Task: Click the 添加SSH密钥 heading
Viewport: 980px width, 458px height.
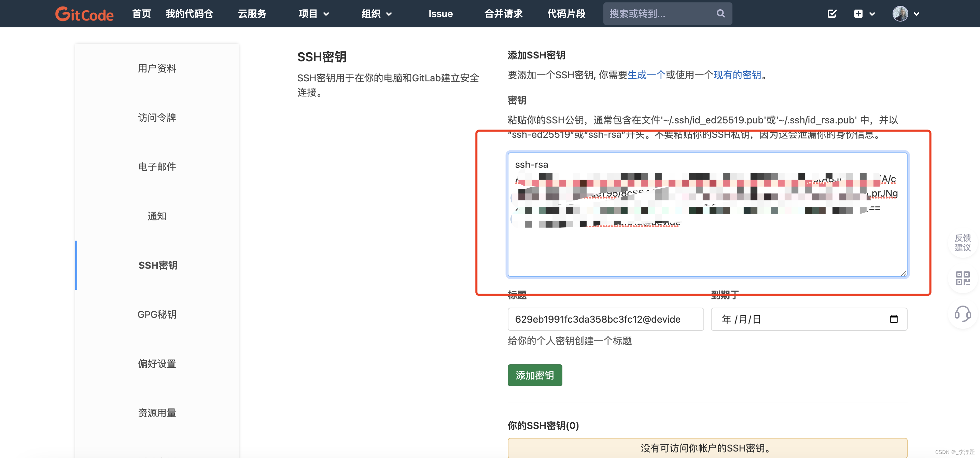Action: [536, 55]
